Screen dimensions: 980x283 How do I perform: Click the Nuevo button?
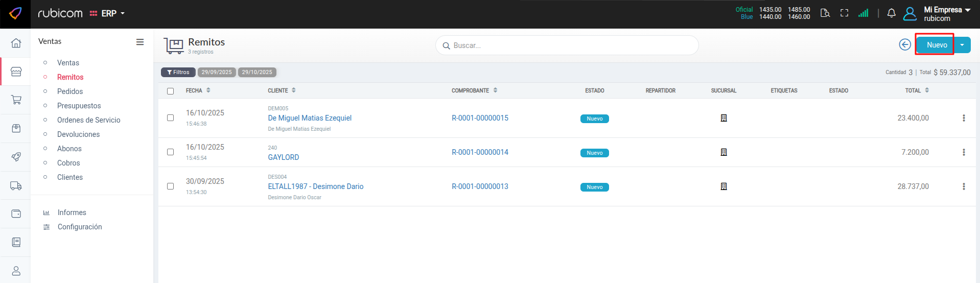(936, 45)
